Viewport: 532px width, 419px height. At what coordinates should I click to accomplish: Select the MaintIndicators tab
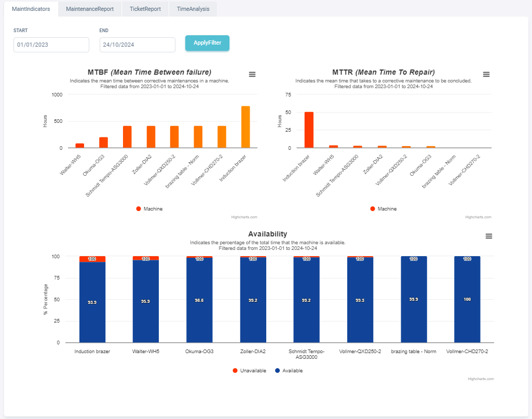point(31,9)
